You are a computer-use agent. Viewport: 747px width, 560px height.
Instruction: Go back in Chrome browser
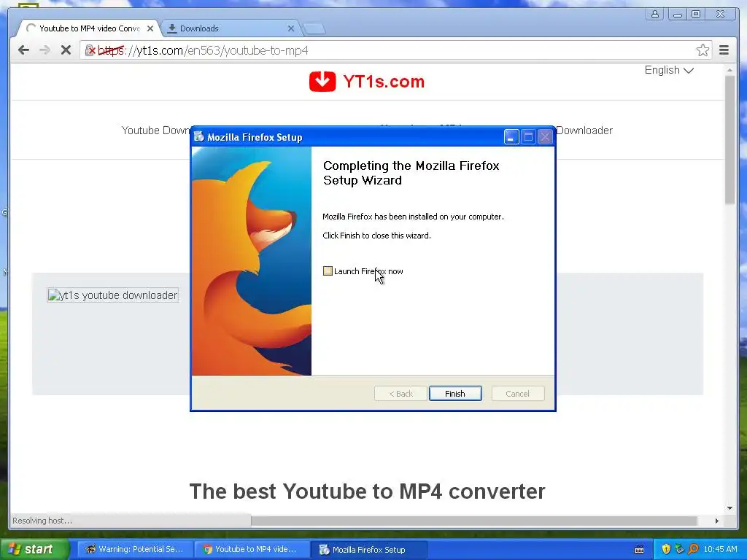(23, 50)
